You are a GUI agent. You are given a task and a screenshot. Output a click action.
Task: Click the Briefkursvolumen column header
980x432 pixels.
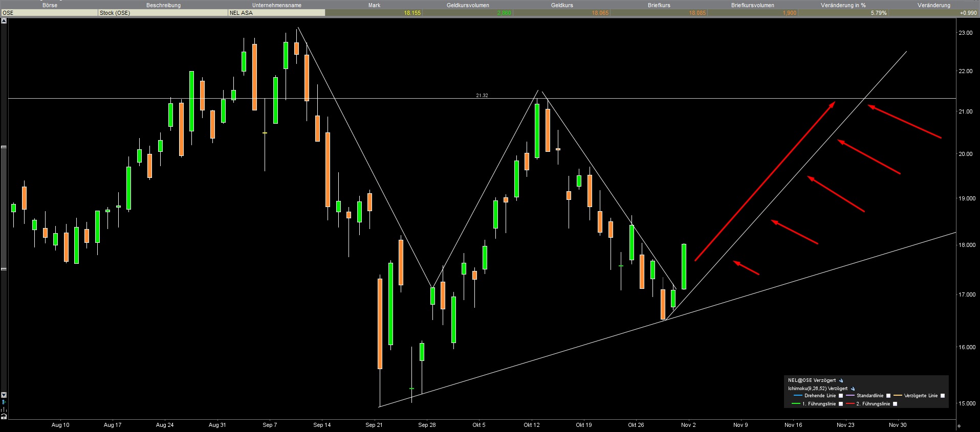pyautogui.click(x=752, y=5)
